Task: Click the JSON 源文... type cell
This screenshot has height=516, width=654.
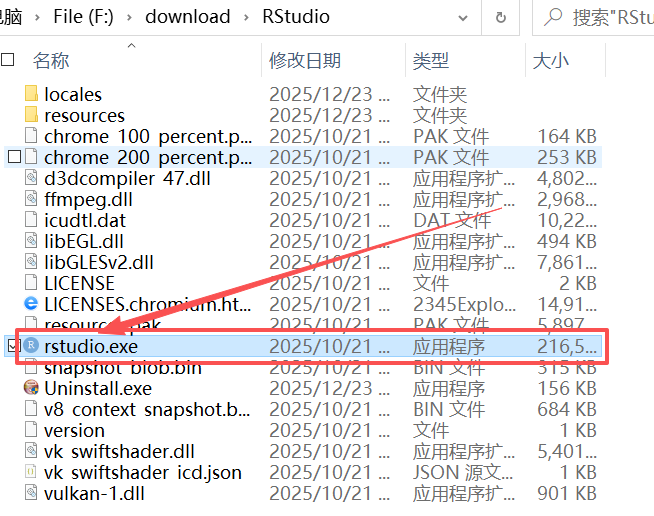Action: [x=463, y=473]
